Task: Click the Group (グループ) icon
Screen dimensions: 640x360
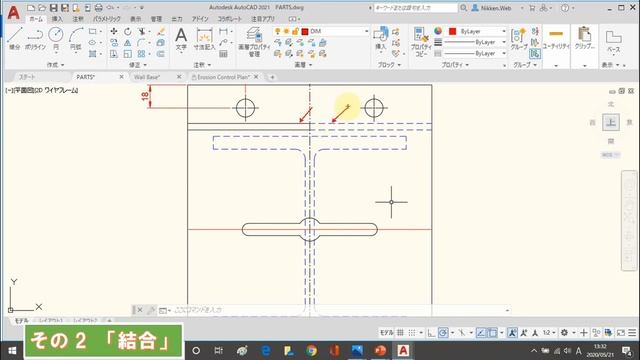Action: click(x=519, y=38)
